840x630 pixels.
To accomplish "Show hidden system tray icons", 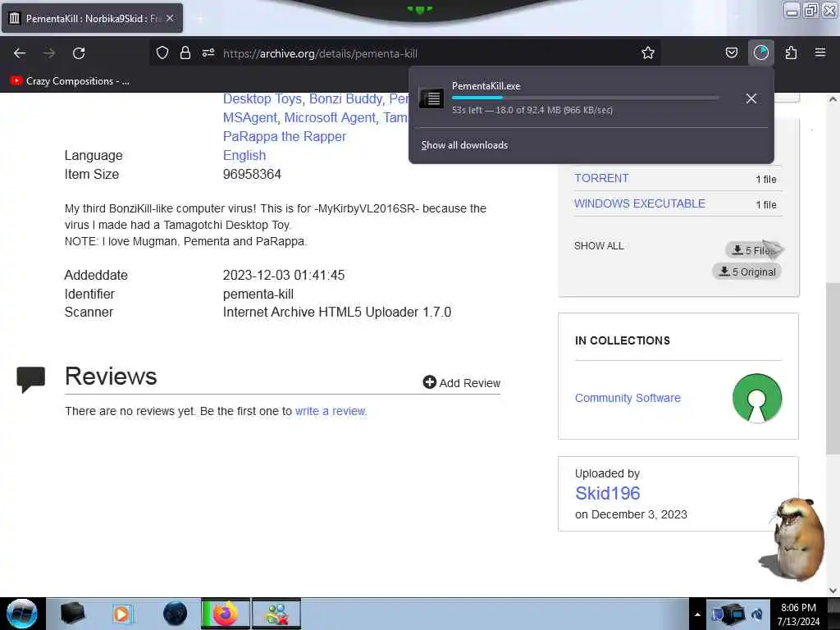I will point(697,614).
